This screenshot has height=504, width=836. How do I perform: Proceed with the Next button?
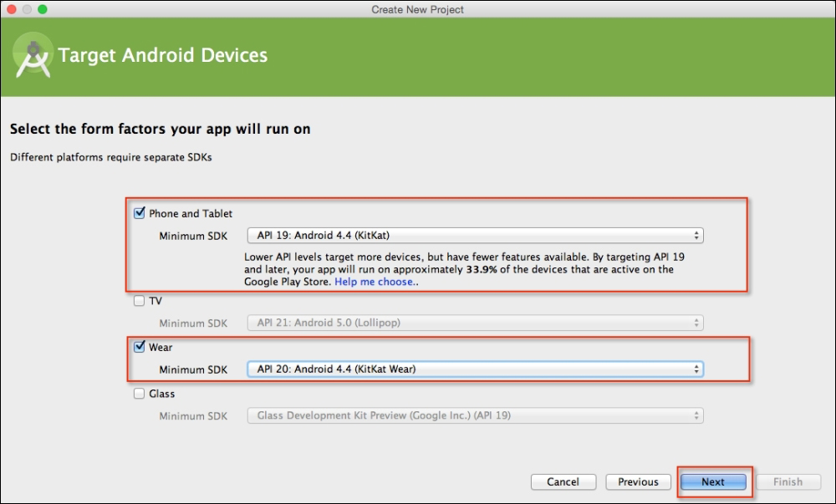[x=713, y=481]
